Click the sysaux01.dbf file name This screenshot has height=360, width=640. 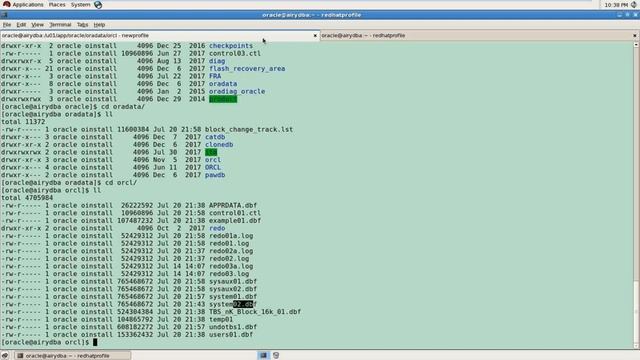coord(233,281)
